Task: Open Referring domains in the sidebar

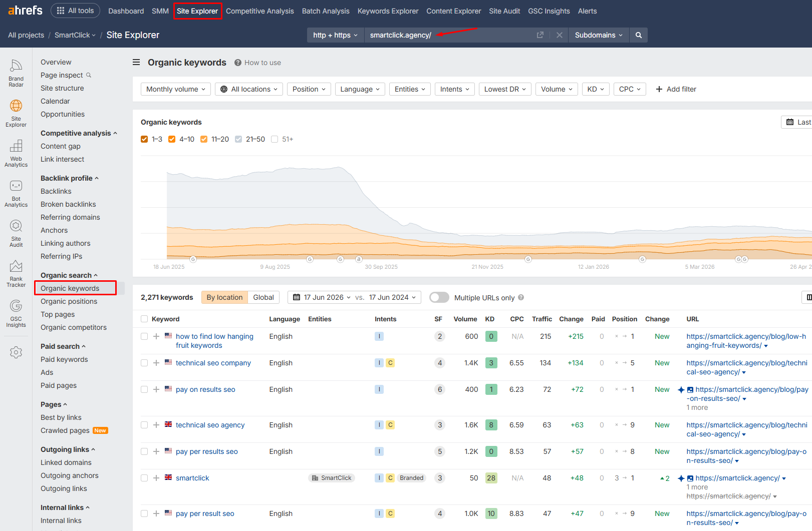Action: point(70,217)
